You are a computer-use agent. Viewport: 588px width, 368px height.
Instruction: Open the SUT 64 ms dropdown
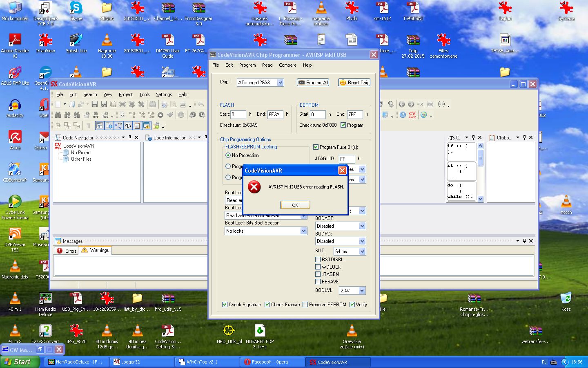pos(362,251)
